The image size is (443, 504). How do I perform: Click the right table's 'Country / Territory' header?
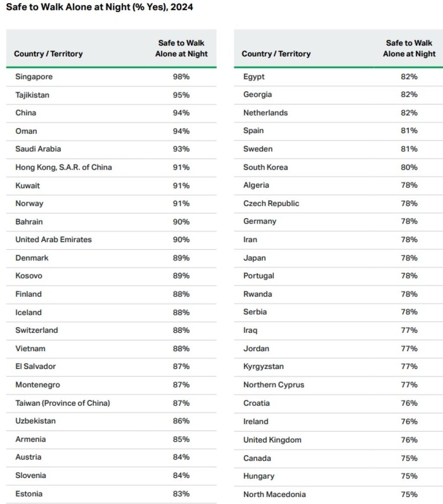point(276,54)
